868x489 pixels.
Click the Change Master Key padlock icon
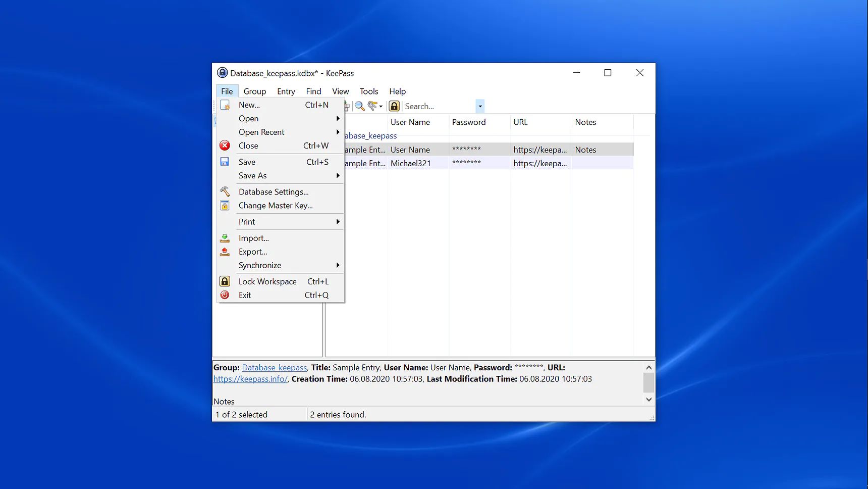[x=225, y=206]
